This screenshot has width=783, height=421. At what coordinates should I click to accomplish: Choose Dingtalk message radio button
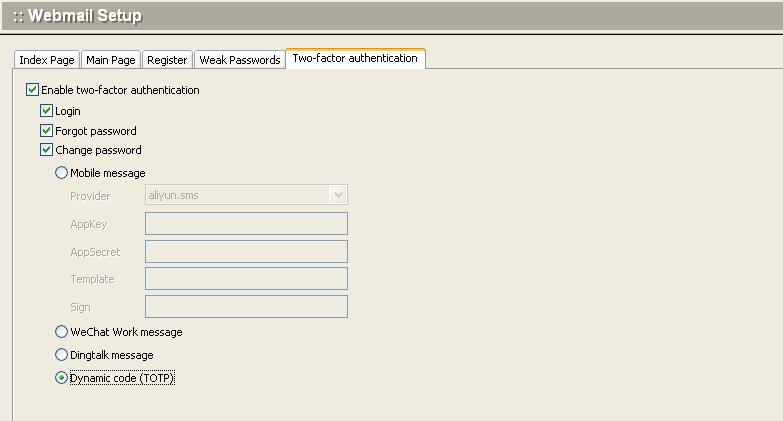pos(62,355)
